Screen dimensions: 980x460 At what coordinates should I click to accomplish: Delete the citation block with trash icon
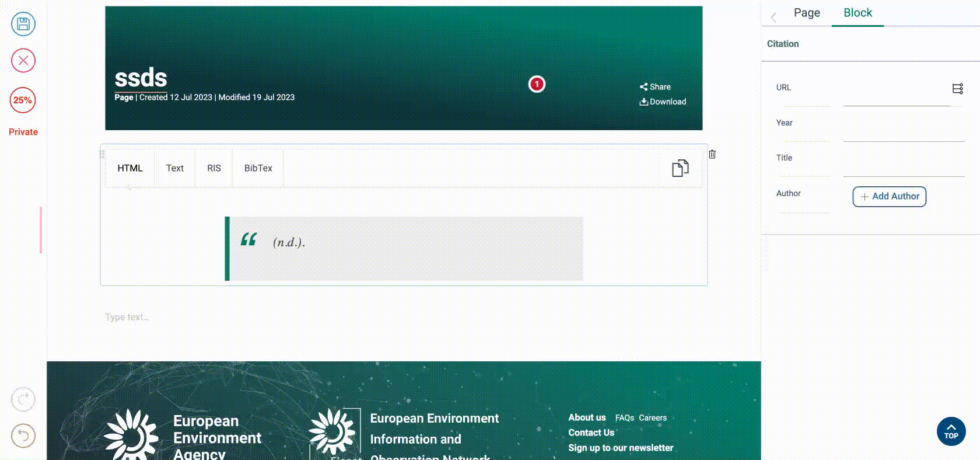pos(712,154)
